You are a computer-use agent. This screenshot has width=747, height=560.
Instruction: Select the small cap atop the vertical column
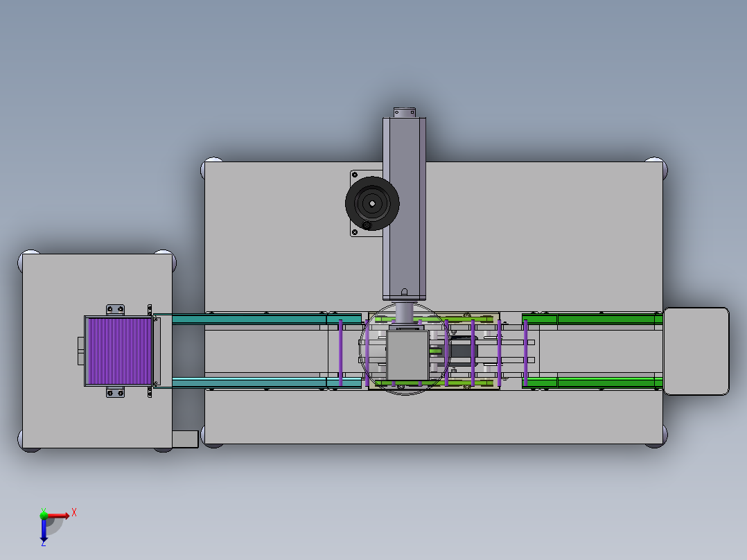click(x=405, y=112)
